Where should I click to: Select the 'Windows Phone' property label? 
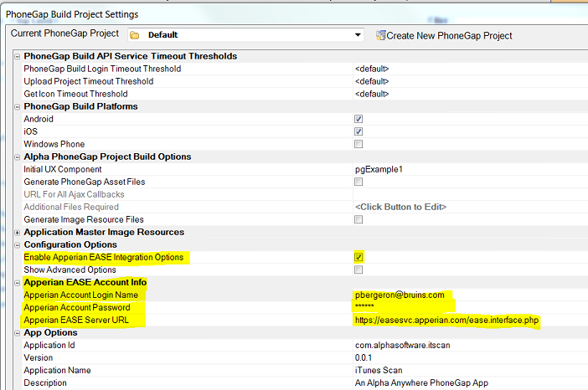[54, 144]
